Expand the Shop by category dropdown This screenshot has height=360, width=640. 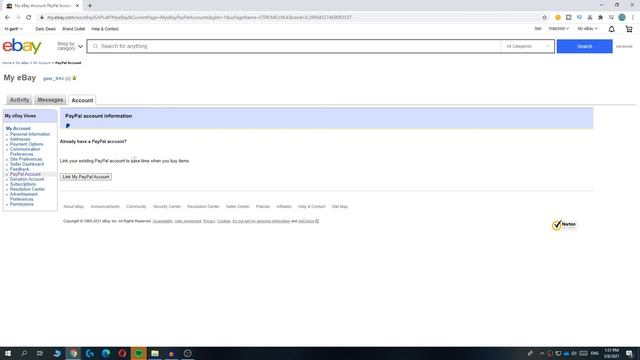tap(70, 46)
